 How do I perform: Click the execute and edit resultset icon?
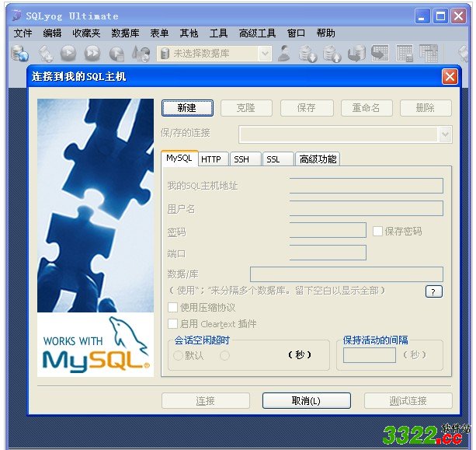[x=117, y=54]
